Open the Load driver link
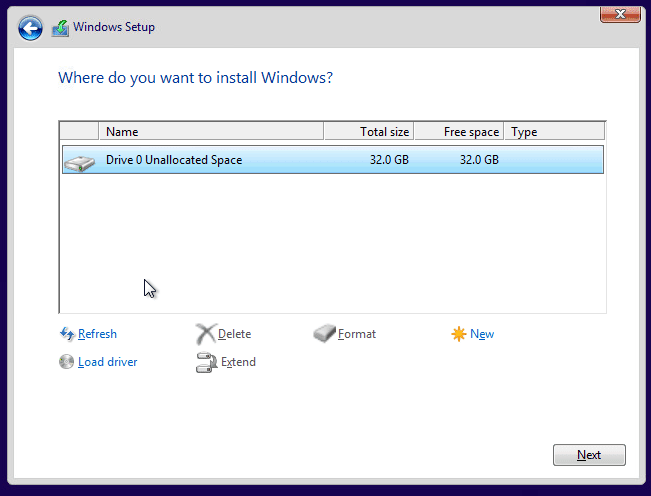Viewport: 651px width, 496px height. (108, 362)
